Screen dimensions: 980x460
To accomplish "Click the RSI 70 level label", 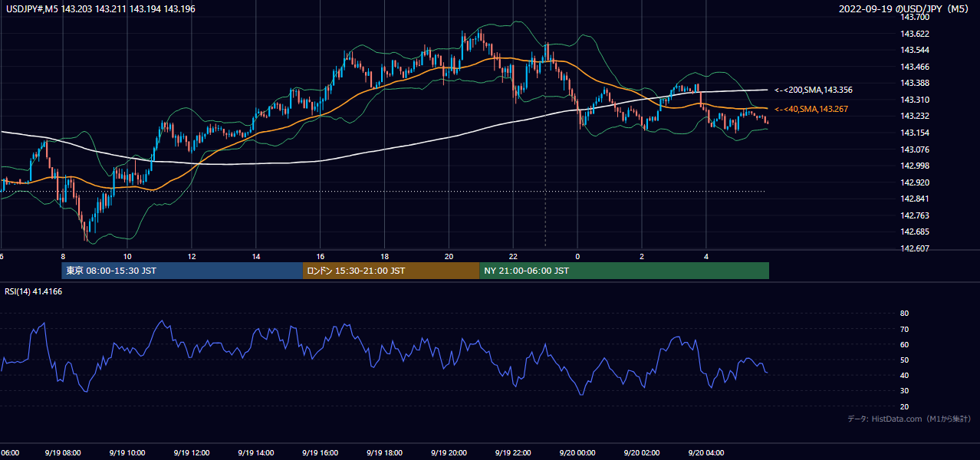I will [x=904, y=329].
